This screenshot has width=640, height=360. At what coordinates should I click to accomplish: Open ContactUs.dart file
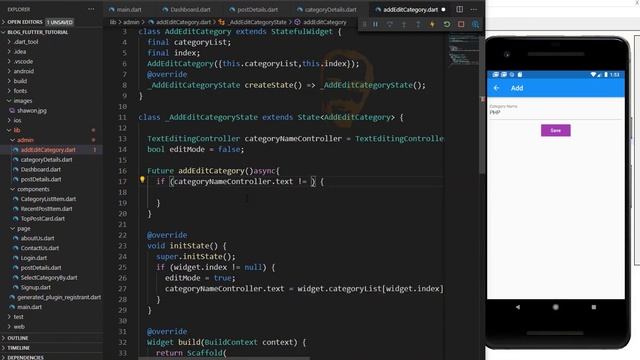coord(40,248)
